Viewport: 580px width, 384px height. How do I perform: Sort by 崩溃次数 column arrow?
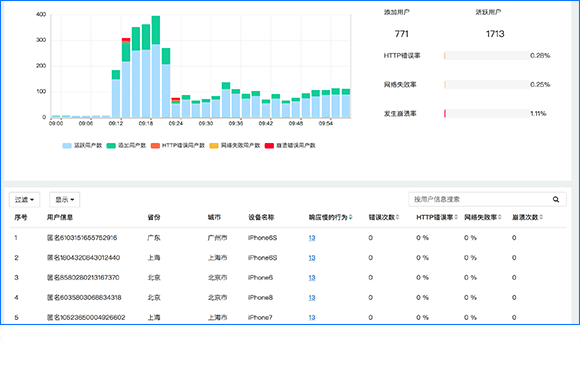[541, 217]
